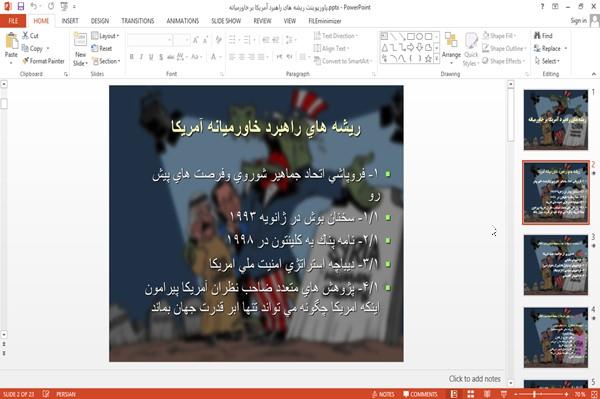
Task: Open font size combo box
Action: pyautogui.click(x=181, y=40)
